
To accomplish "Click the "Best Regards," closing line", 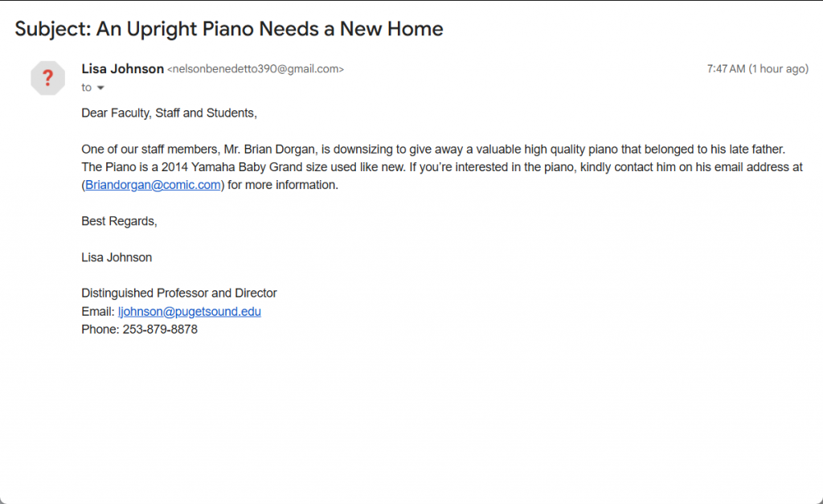I will [x=119, y=221].
